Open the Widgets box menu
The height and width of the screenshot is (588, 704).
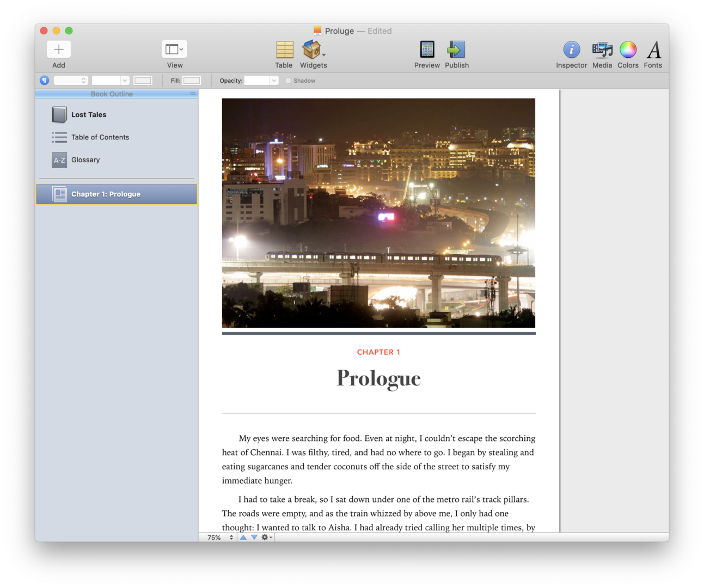pos(313,50)
